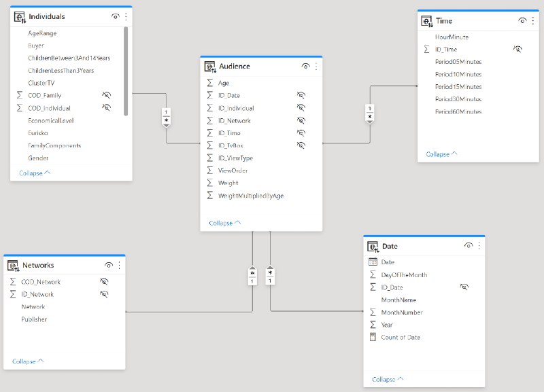Open more options on Time table
544x392 pixels.
pyautogui.click(x=533, y=21)
